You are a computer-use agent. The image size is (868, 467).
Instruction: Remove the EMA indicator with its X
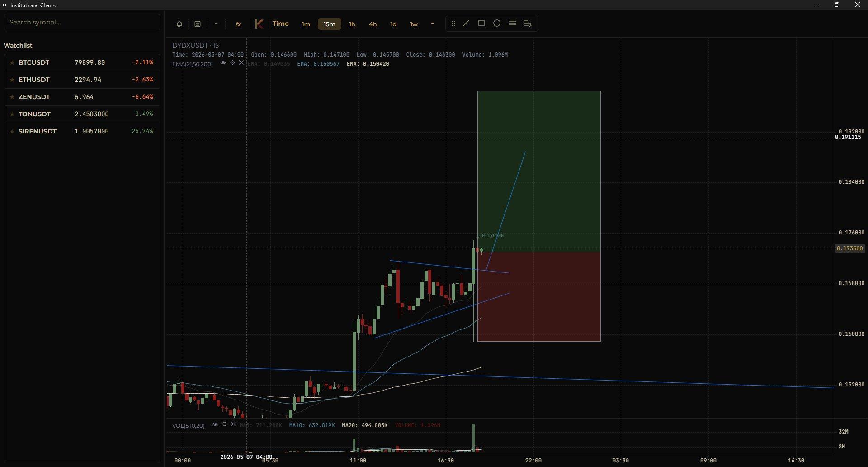pos(241,63)
